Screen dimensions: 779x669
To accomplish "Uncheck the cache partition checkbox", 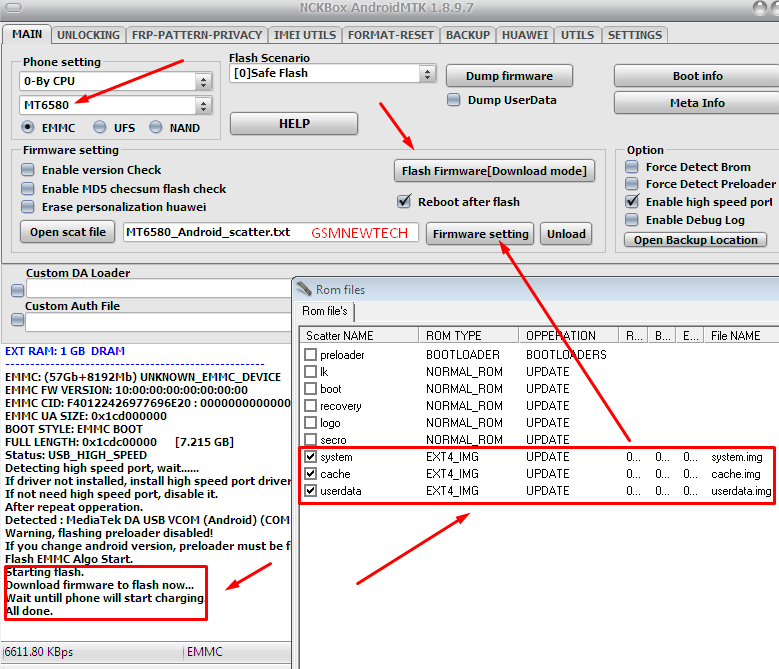I will pyautogui.click(x=311, y=473).
